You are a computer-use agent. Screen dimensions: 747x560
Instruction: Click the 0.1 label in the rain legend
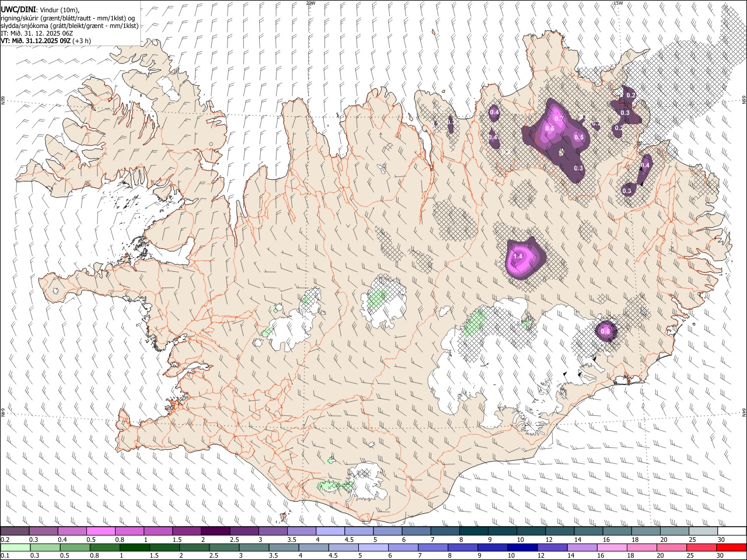coord(5,556)
